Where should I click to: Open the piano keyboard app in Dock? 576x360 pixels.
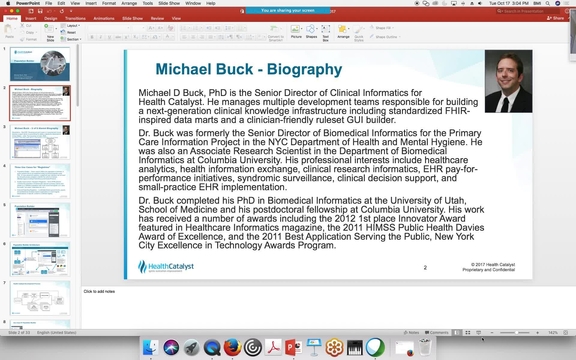[x=354, y=347]
